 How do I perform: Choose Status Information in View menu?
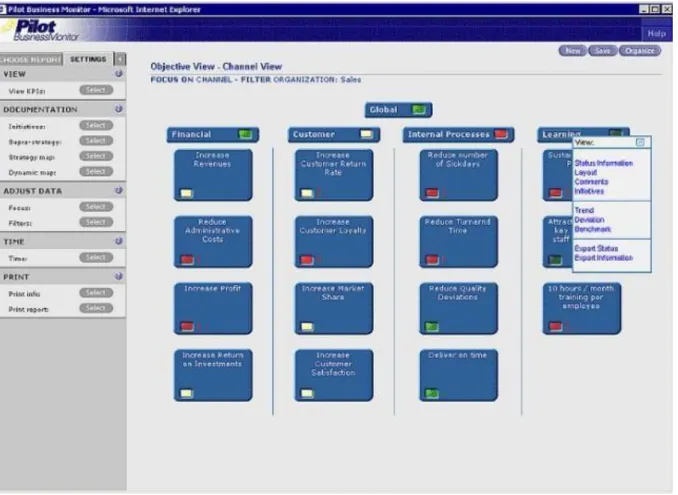604,163
